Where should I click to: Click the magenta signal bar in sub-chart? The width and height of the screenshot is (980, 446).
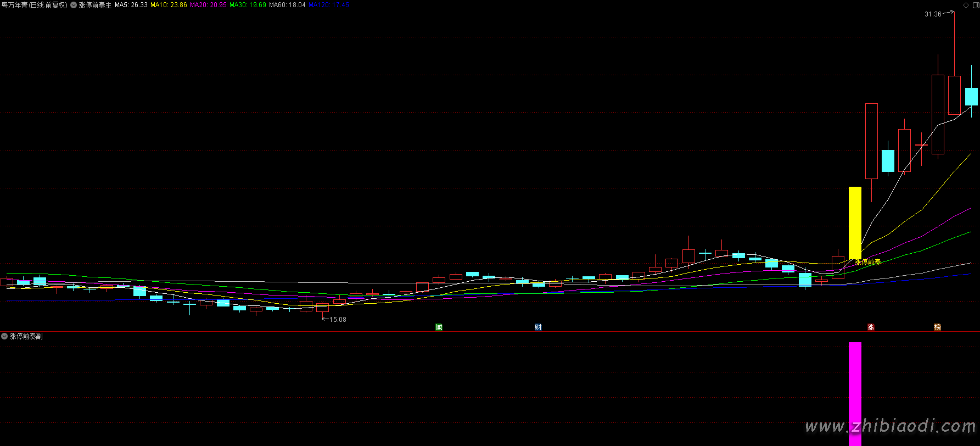(x=855, y=393)
